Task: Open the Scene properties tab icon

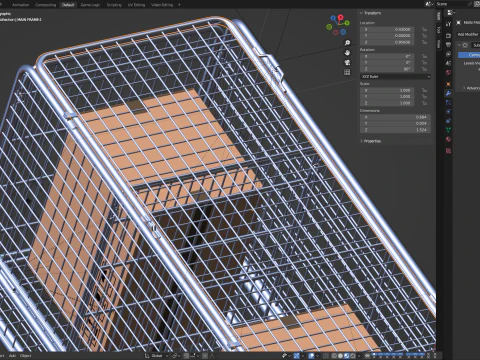Action: (x=448, y=63)
